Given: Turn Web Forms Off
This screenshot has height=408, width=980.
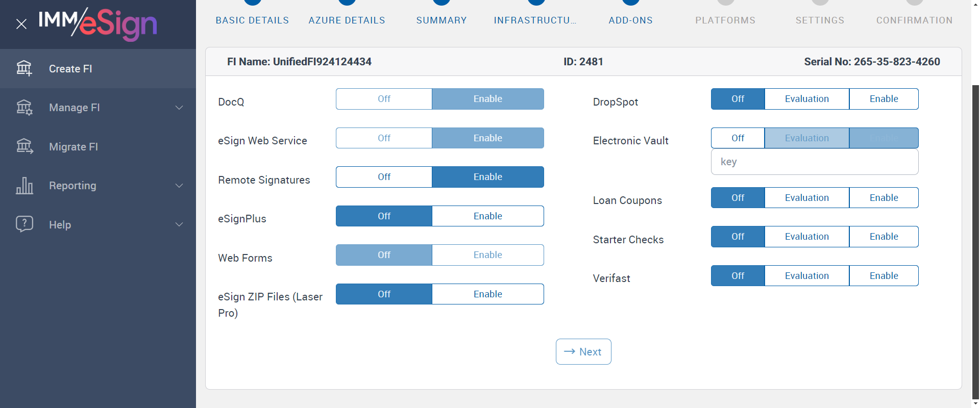Looking at the screenshot, I should coord(384,255).
